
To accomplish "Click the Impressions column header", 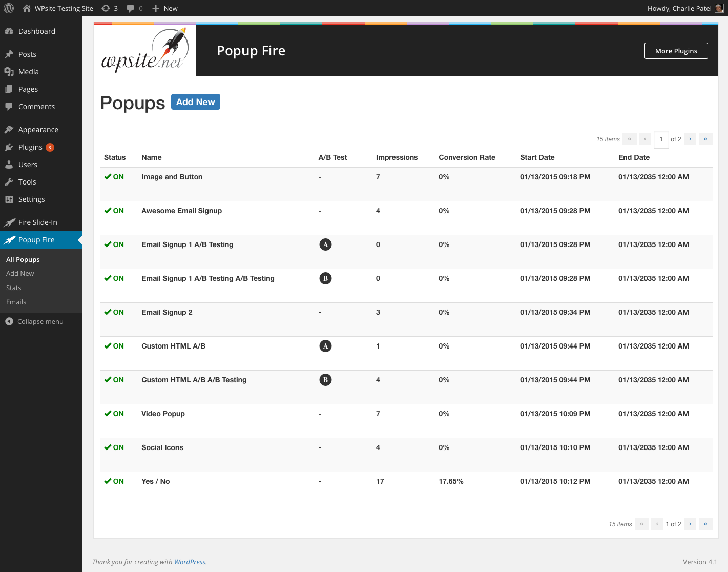I will coord(397,157).
